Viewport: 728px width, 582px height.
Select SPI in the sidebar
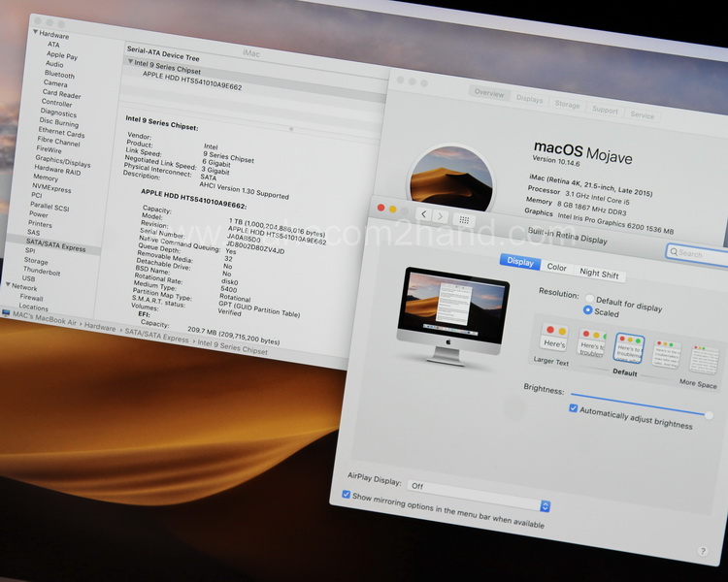tap(30, 250)
